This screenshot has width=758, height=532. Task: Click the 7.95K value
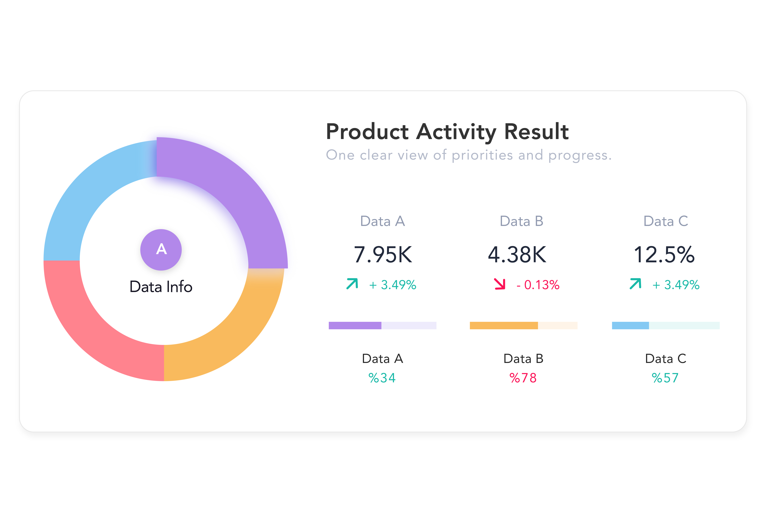[383, 255]
